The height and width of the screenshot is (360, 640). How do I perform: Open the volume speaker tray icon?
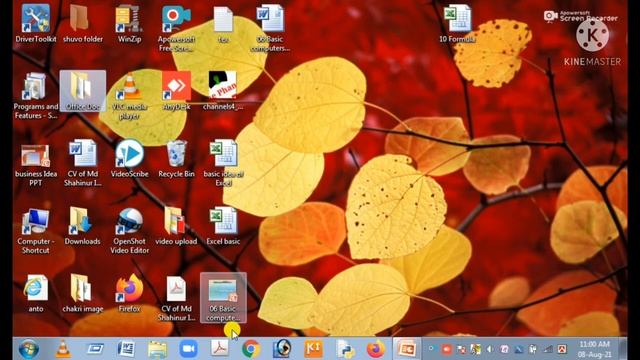490,349
